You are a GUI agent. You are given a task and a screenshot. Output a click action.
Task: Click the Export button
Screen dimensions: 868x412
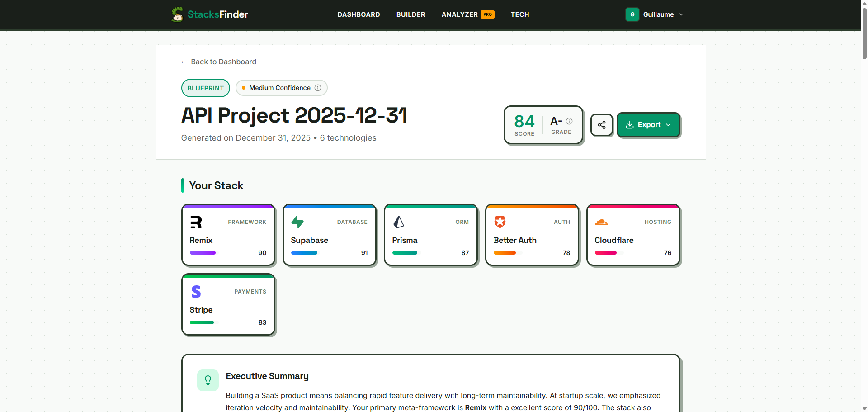coord(648,125)
